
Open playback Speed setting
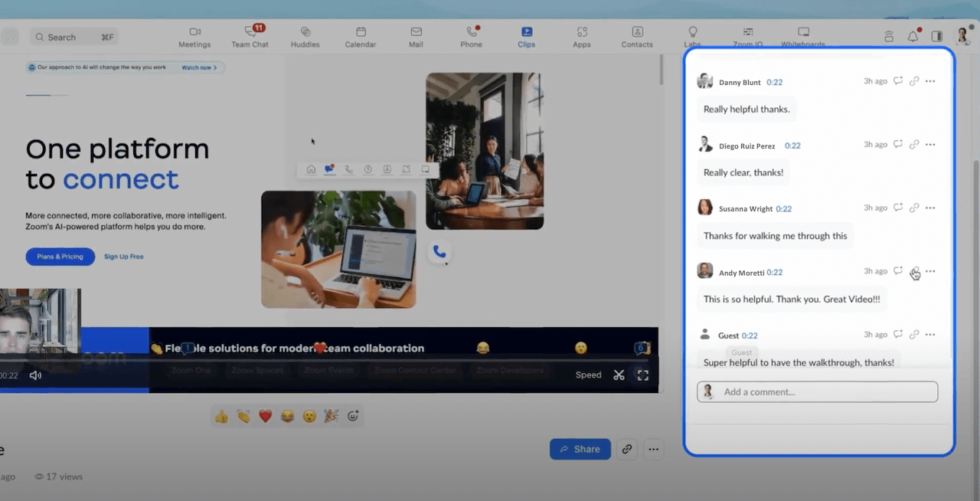588,375
